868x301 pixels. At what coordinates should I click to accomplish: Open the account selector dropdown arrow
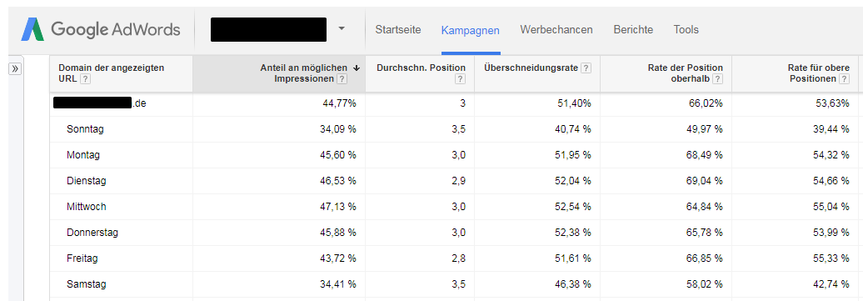click(342, 29)
